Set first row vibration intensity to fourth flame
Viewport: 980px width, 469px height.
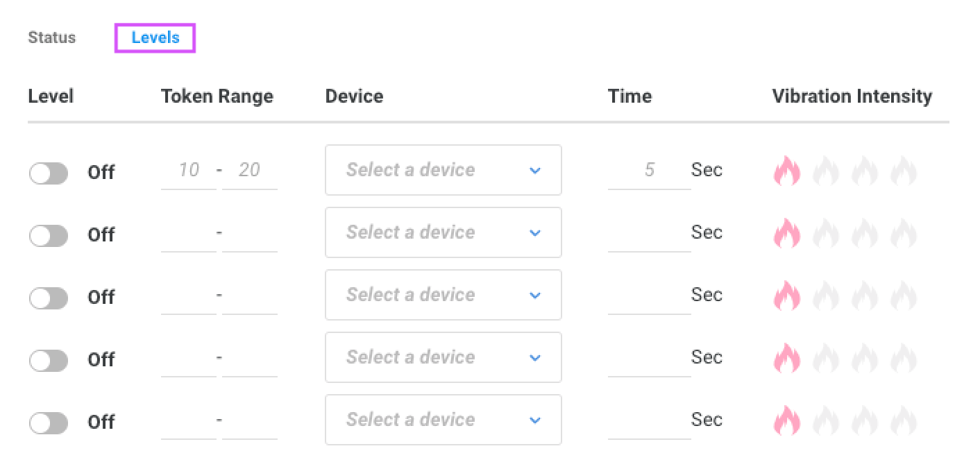coord(903,171)
